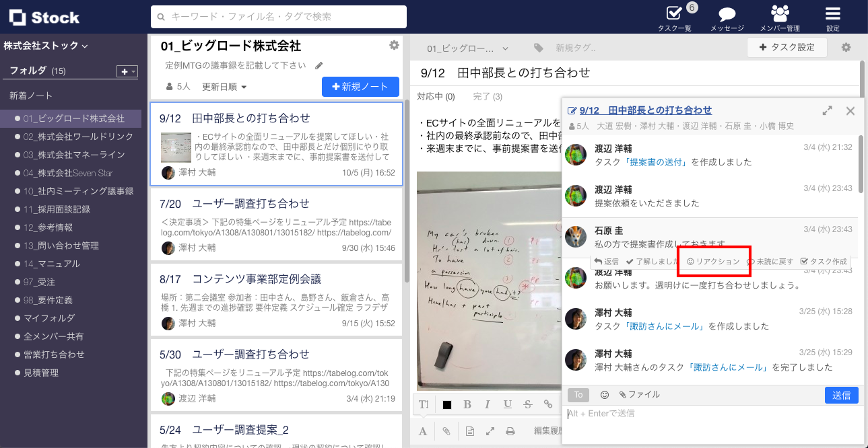This screenshot has width=868, height=448.
Task: Toggle italic formatting in the note editor
Action: [x=487, y=404]
